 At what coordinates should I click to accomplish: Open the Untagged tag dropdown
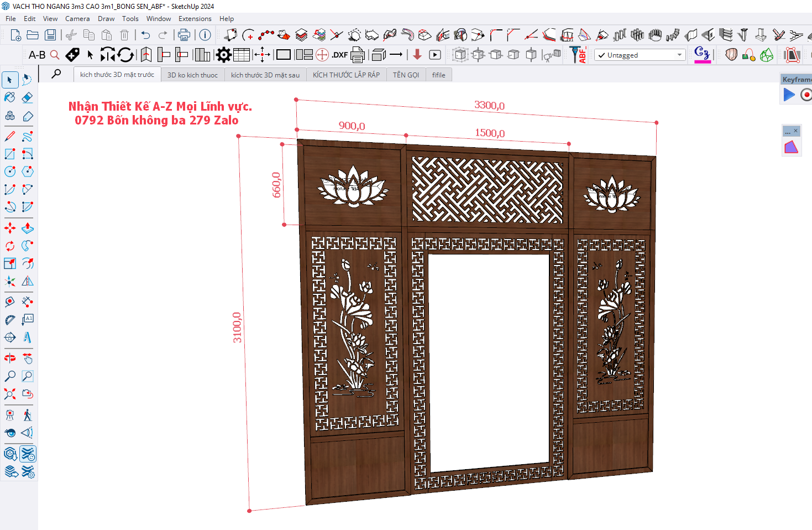point(640,55)
